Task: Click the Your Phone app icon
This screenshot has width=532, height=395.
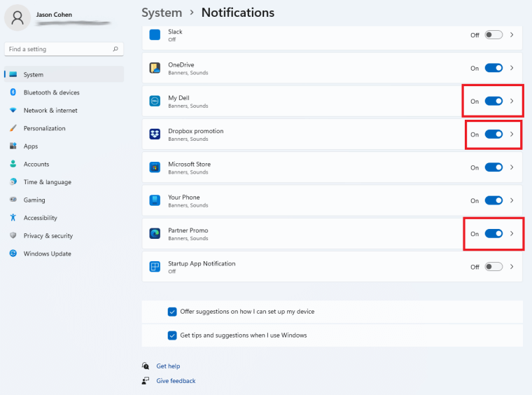Action: click(x=155, y=200)
